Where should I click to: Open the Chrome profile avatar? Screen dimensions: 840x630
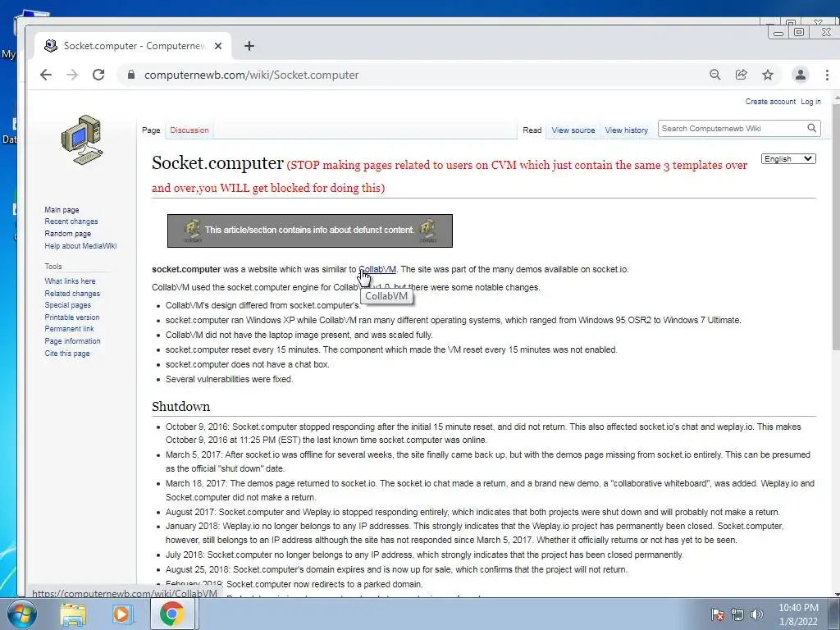801,75
